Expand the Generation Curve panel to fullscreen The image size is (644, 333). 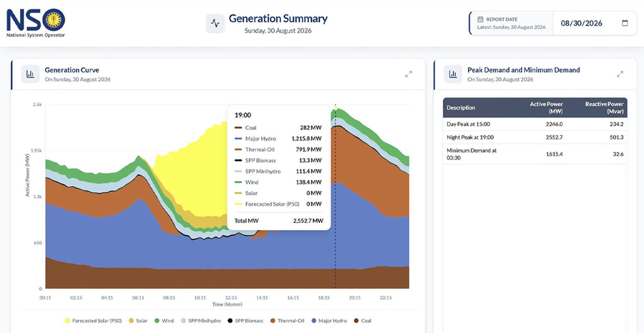click(x=408, y=74)
